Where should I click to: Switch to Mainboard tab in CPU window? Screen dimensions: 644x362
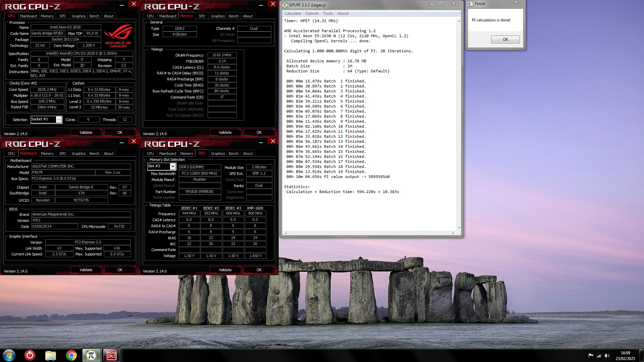29,16
